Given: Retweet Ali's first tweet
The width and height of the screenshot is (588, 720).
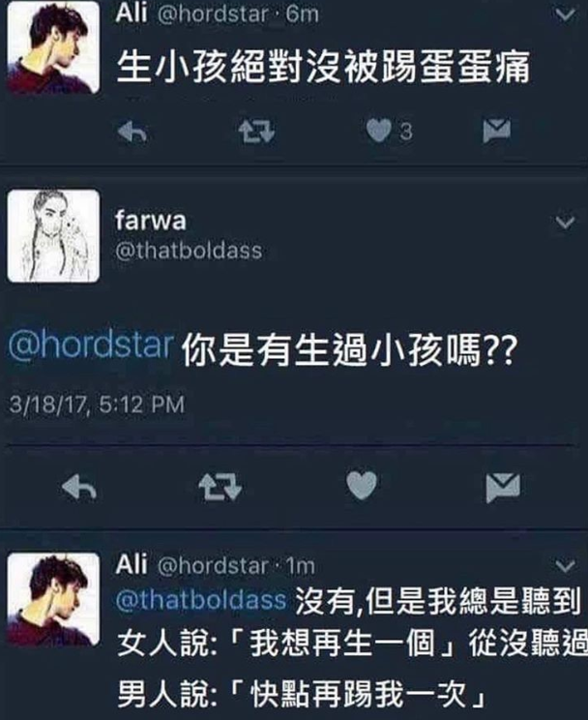Looking at the screenshot, I should (256, 133).
